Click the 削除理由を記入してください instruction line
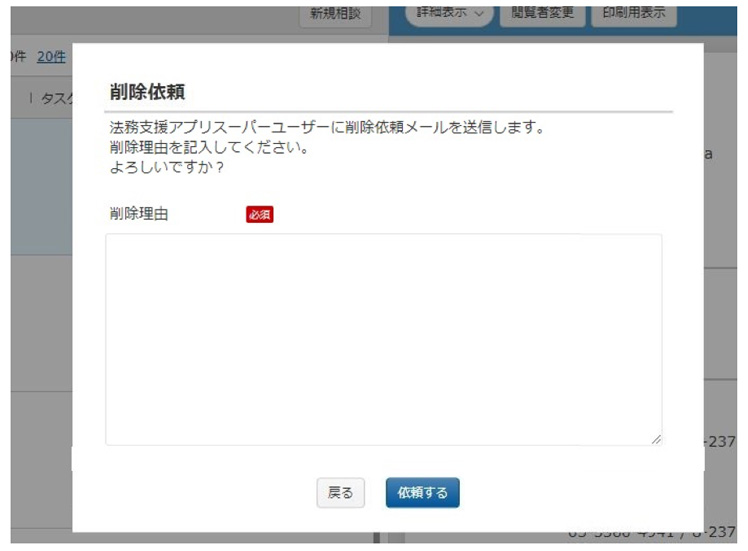Screen dimensions: 748x551 point(208,148)
